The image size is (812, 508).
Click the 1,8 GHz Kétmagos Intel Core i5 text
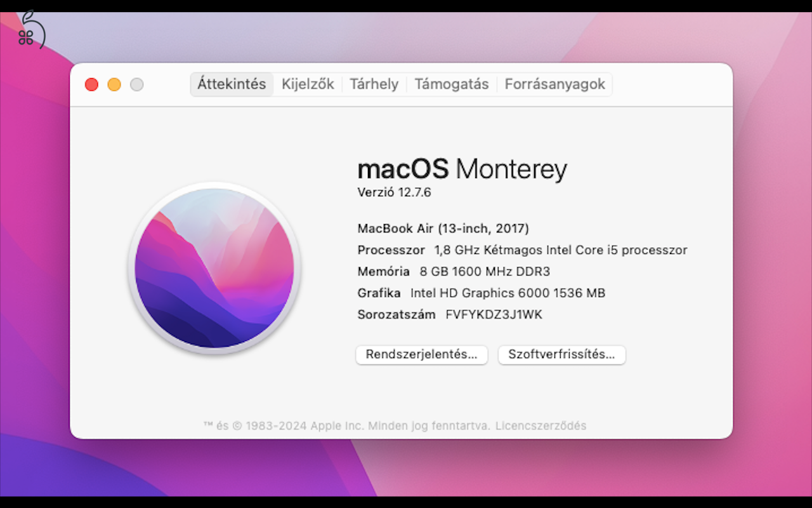tap(561, 250)
